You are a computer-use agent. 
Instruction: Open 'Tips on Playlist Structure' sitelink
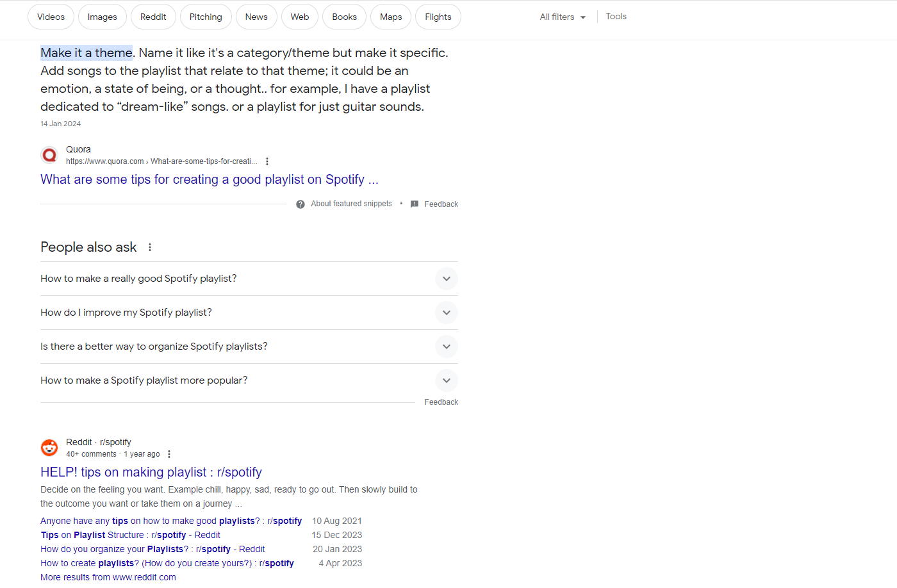click(130, 535)
